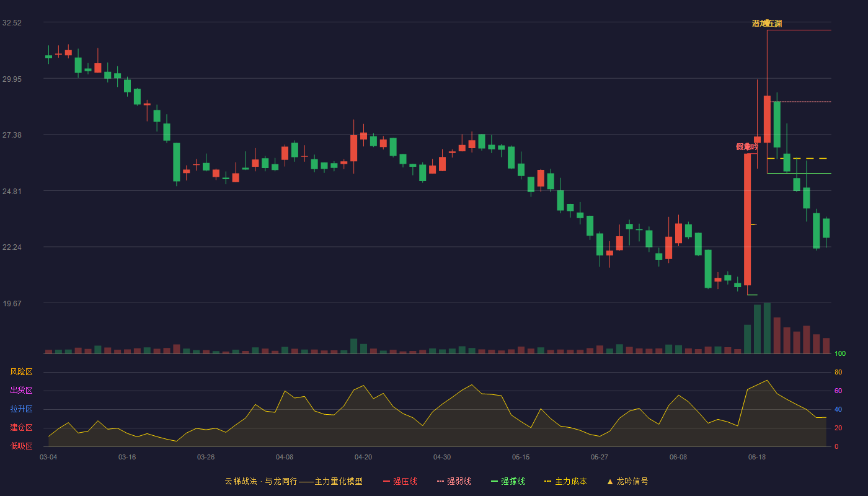This screenshot has width=868, height=496.
Task: Click the 建仓区 zone label
Action: click(21, 428)
